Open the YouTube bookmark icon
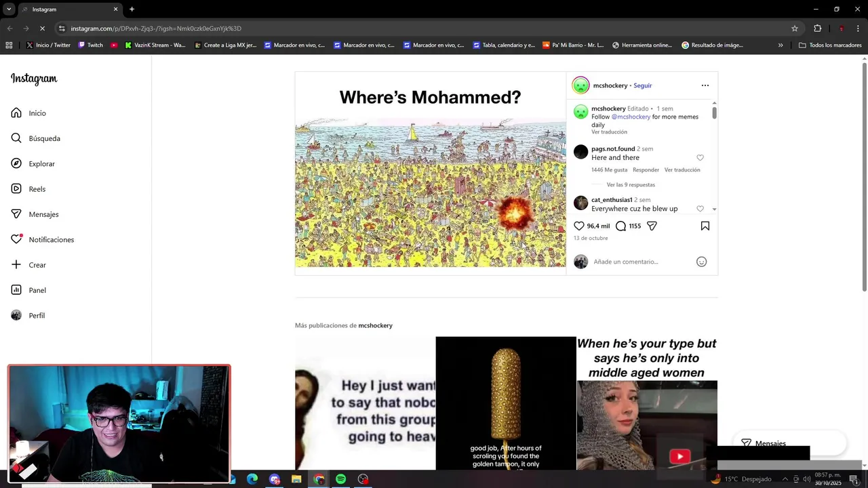The width and height of the screenshot is (868, 488). tap(114, 45)
